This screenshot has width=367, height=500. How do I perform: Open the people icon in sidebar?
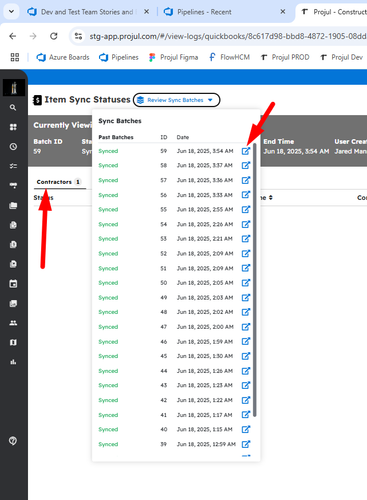point(13,323)
